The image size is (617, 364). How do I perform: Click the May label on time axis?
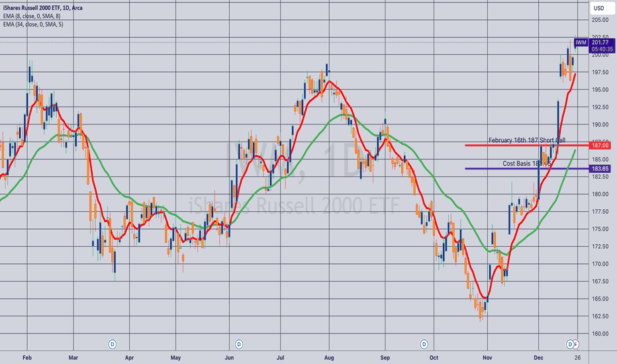pyautogui.click(x=175, y=357)
